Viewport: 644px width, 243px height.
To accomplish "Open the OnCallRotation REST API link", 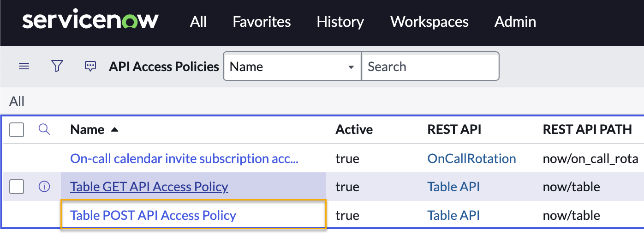I will click(x=471, y=158).
